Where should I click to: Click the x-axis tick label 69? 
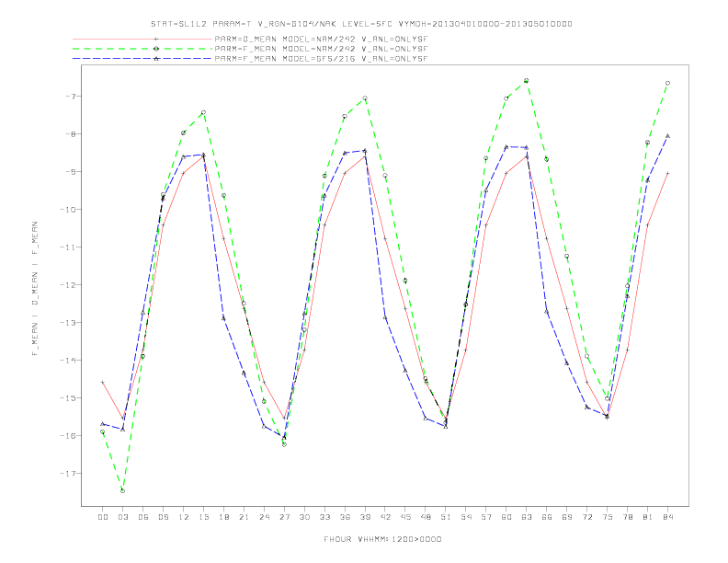pyautogui.click(x=567, y=517)
